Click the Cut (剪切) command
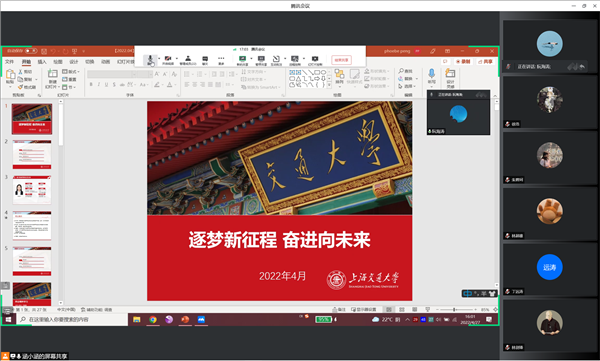 click(x=25, y=72)
